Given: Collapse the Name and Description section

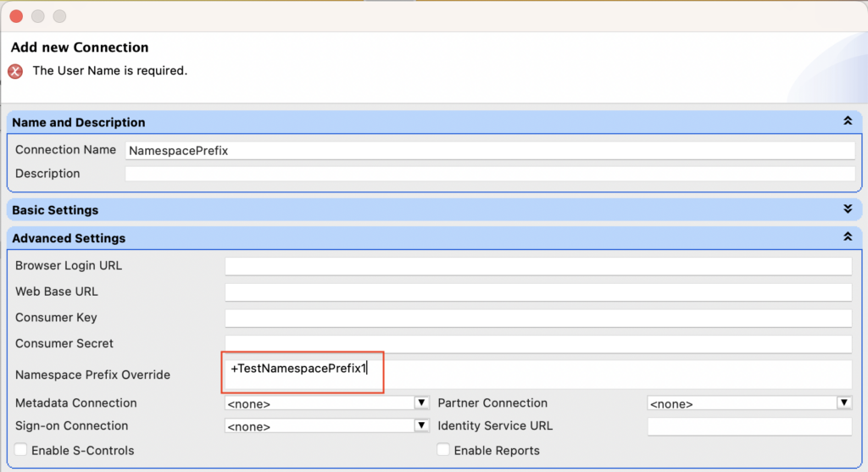Looking at the screenshot, I should point(848,121).
